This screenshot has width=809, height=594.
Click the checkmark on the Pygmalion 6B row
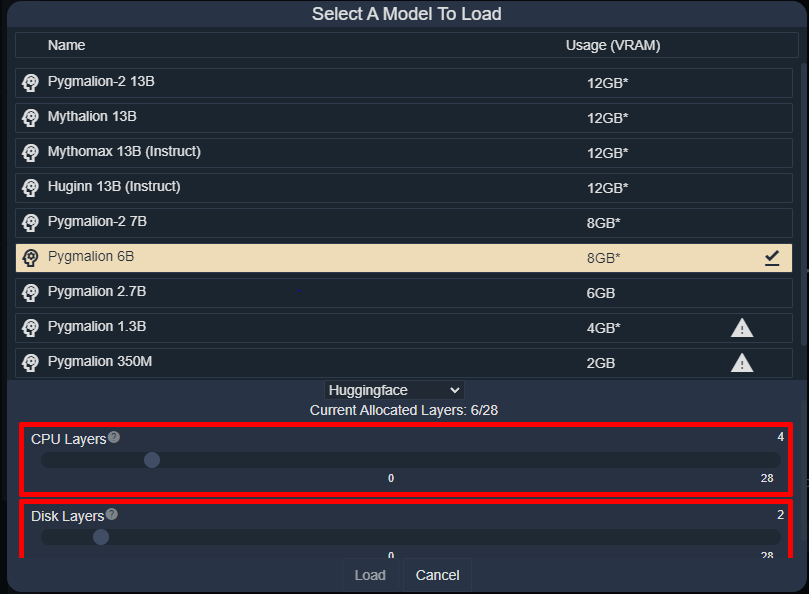click(771, 257)
